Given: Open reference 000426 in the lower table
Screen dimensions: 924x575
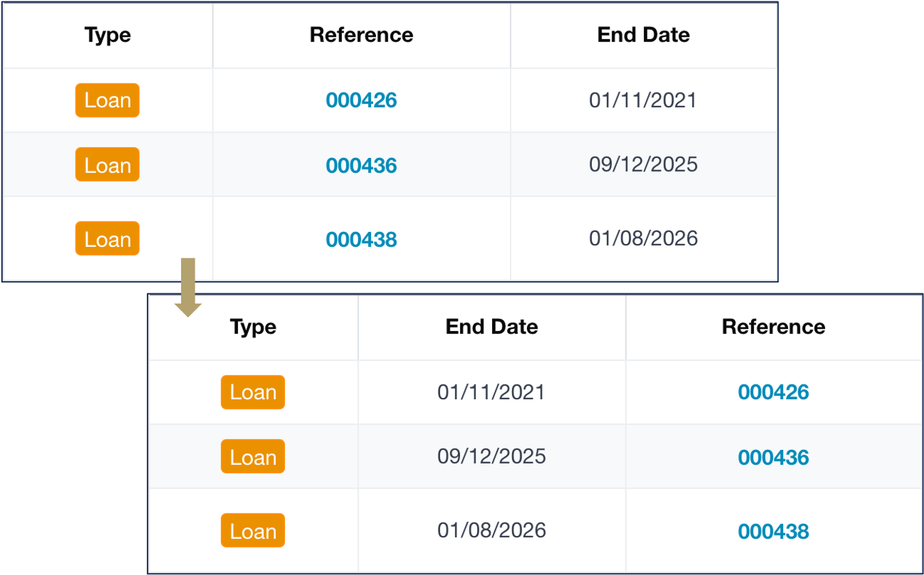Looking at the screenshot, I should [773, 392].
